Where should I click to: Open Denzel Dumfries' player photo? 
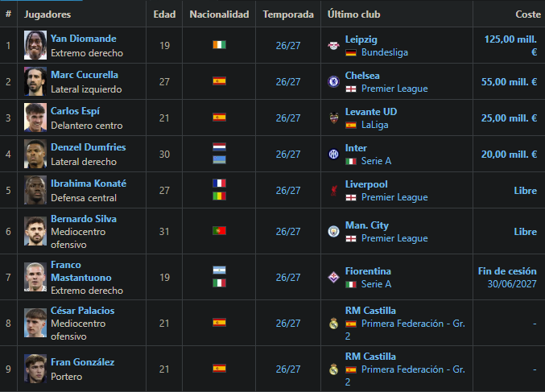pyautogui.click(x=35, y=154)
